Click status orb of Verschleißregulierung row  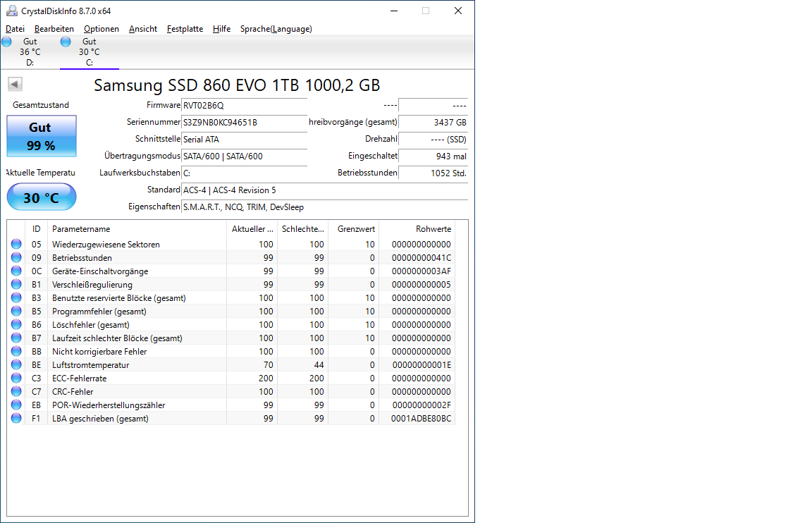point(17,284)
